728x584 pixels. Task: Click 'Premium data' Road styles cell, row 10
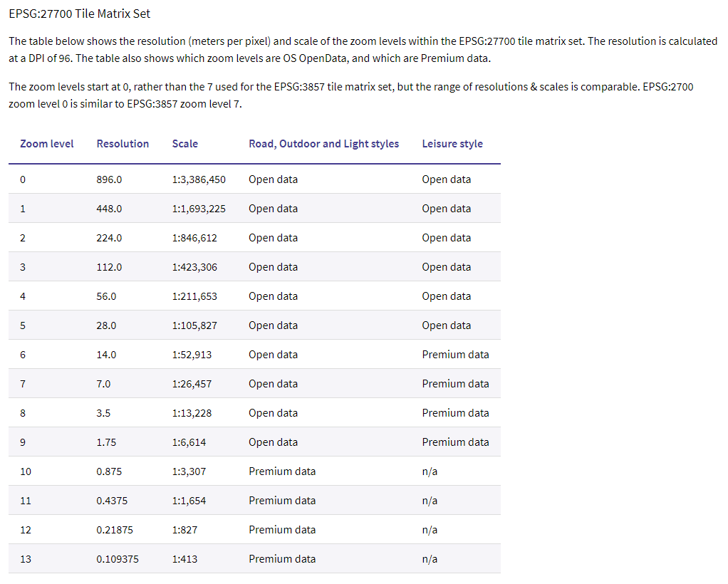282,472
